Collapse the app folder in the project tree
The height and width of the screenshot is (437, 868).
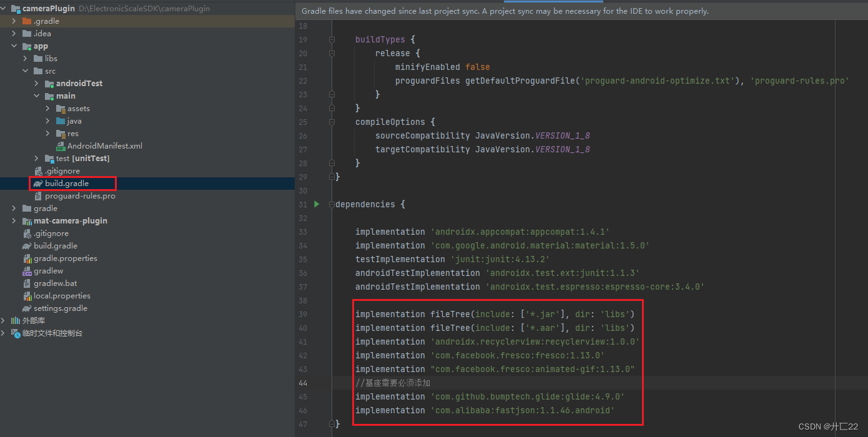coord(14,46)
